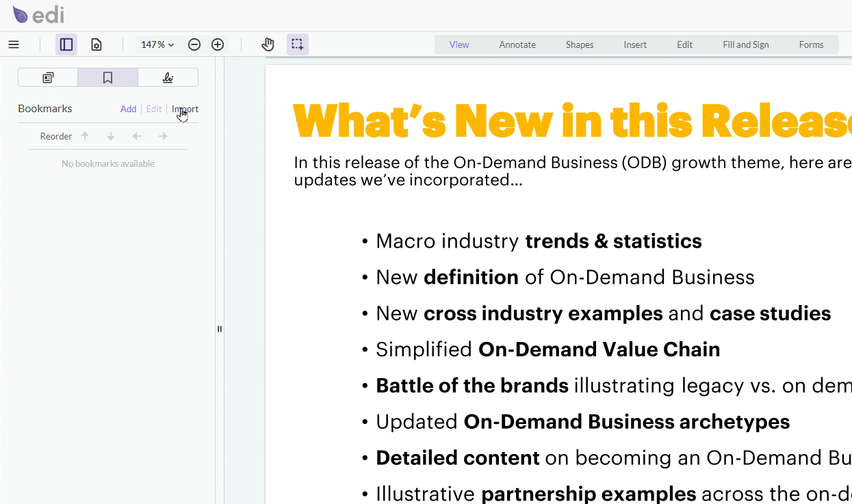Image resolution: width=852 pixels, height=504 pixels.
Task: Click the zoom in plus icon
Action: pos(218,44)
